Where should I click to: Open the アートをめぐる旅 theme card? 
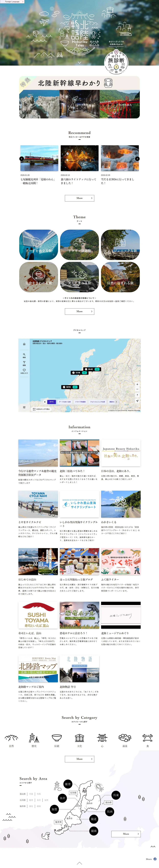(x=39, y=245)
